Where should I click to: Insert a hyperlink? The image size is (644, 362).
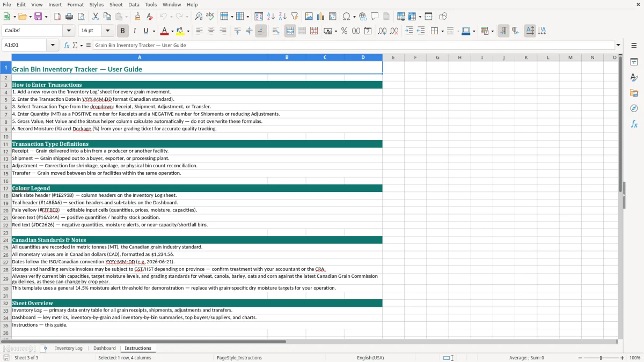click(x=363, y=17)
